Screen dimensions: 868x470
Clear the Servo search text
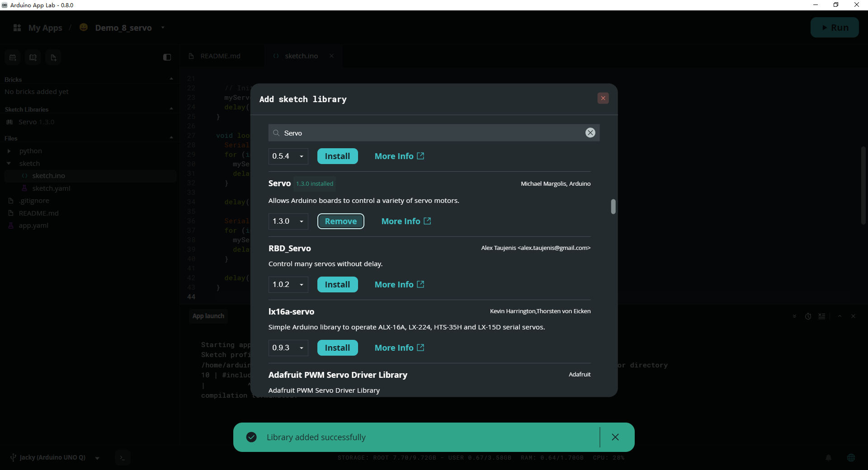[590, 132]
